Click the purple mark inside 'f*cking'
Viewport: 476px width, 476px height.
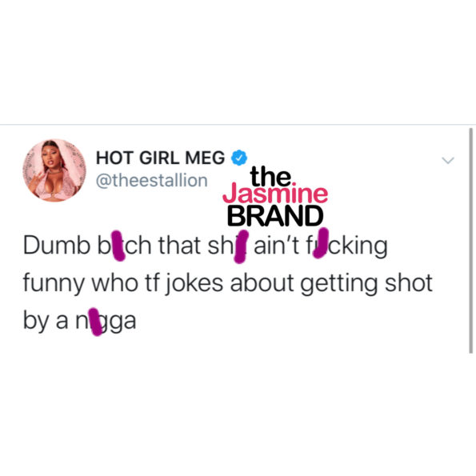(321, 243)
